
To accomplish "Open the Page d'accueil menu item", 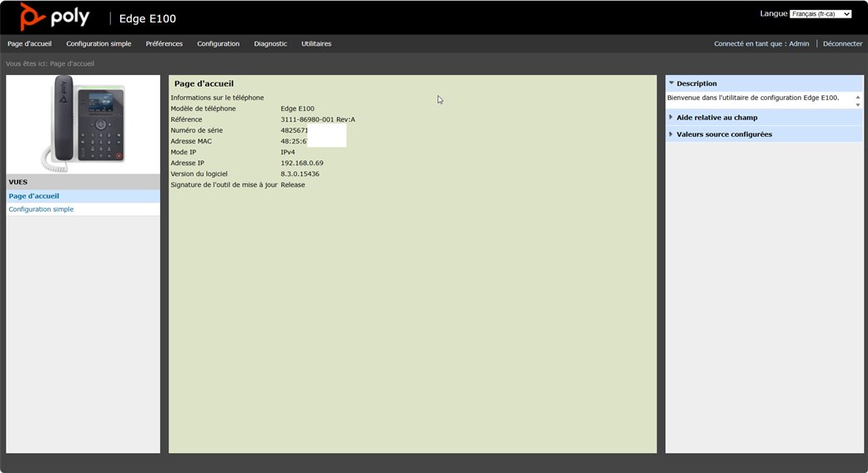I will click(x=29, y=43).
